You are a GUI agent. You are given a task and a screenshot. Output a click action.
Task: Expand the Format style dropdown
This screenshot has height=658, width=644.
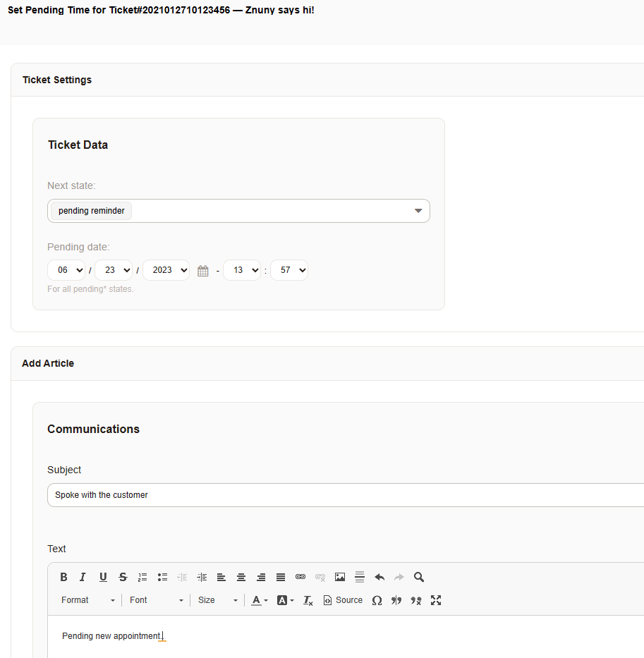[88, 600]
